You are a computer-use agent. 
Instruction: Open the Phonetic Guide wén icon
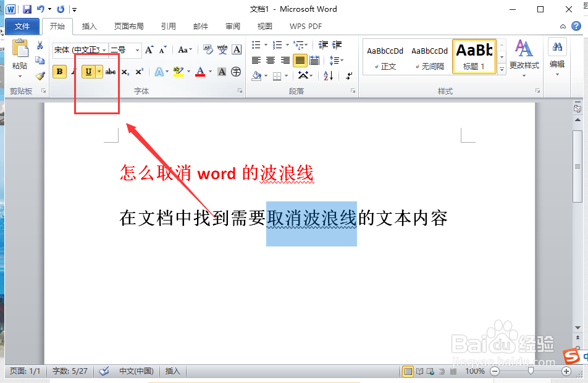tap(222, 49)
